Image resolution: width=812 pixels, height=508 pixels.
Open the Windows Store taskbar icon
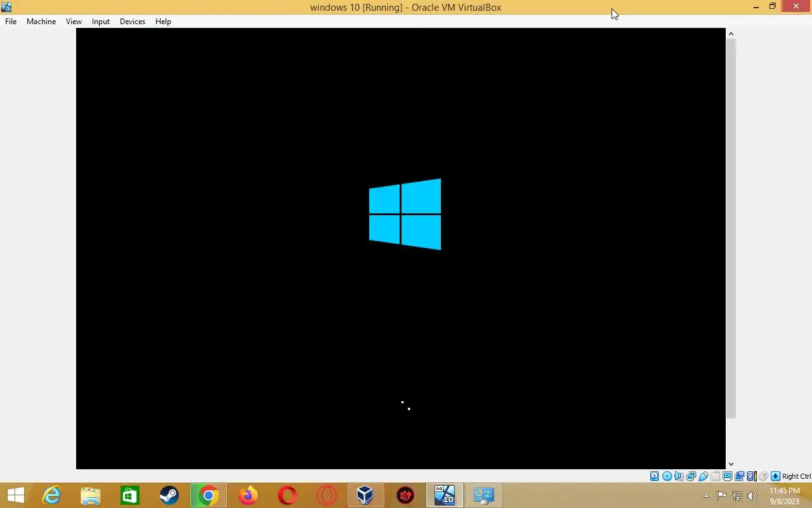pos(130,495)
